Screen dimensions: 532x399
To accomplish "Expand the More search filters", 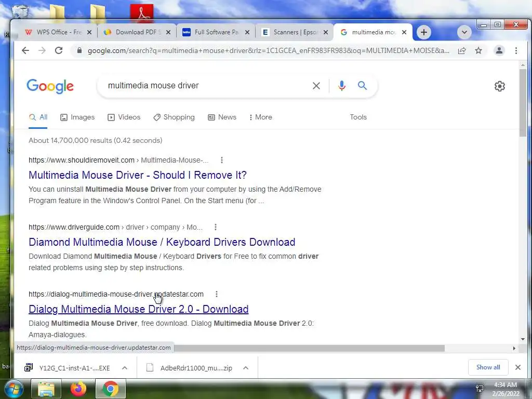I will pos(261,117).
